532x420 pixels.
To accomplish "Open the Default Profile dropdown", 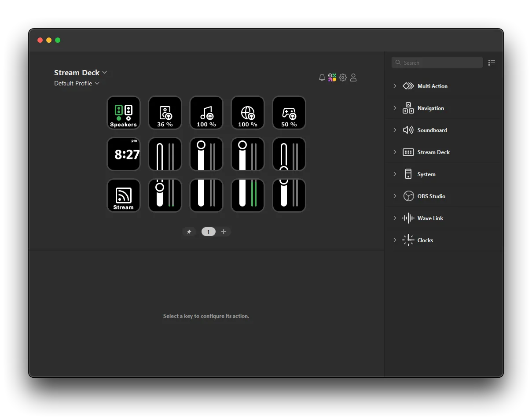I will point(77,83).
